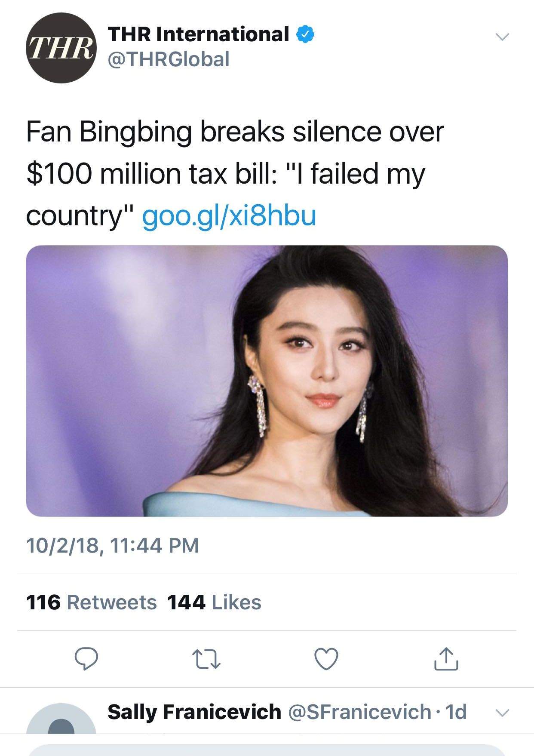Screen dimensions: 534x756
Task: Tap the reply speech bubble icon
Action: (86, 659)
